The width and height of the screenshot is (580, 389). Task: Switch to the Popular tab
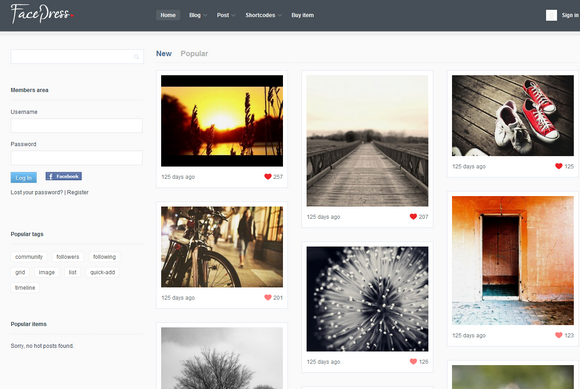point(194,54)
